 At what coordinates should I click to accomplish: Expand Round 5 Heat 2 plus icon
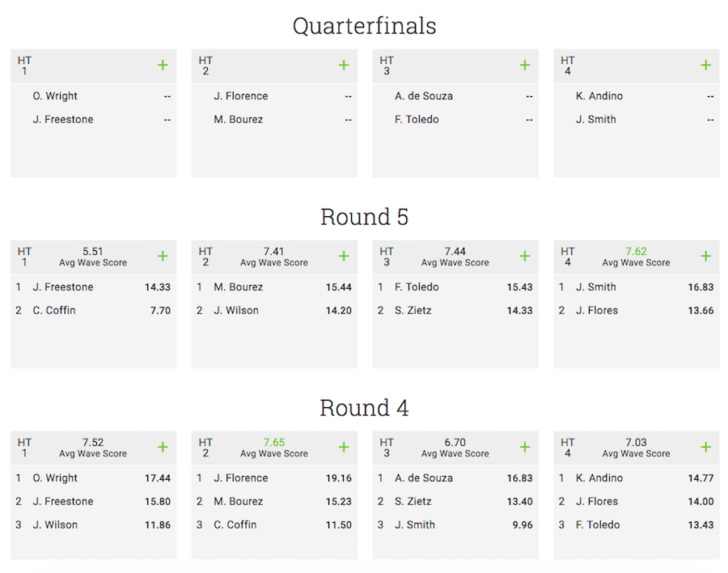coord(344,256)
